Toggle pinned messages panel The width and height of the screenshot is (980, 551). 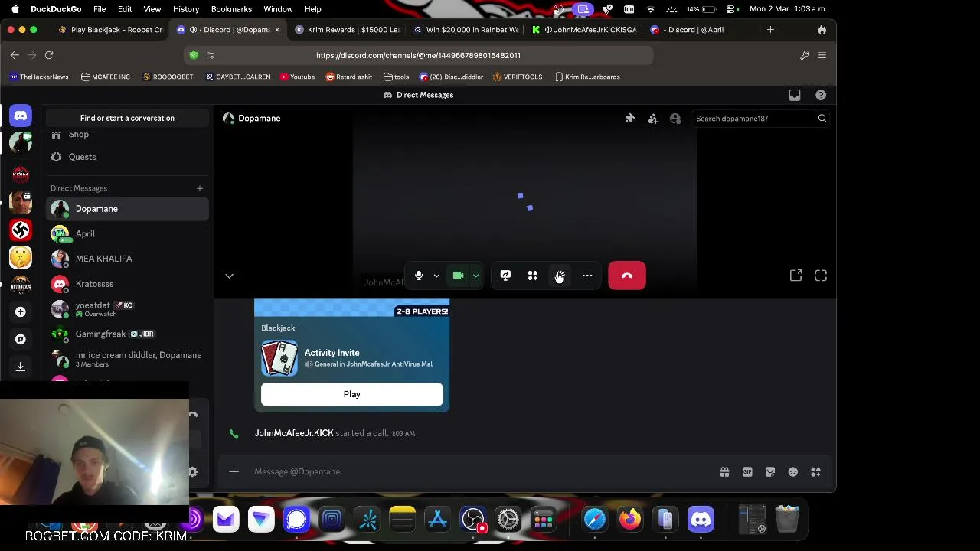629,119
